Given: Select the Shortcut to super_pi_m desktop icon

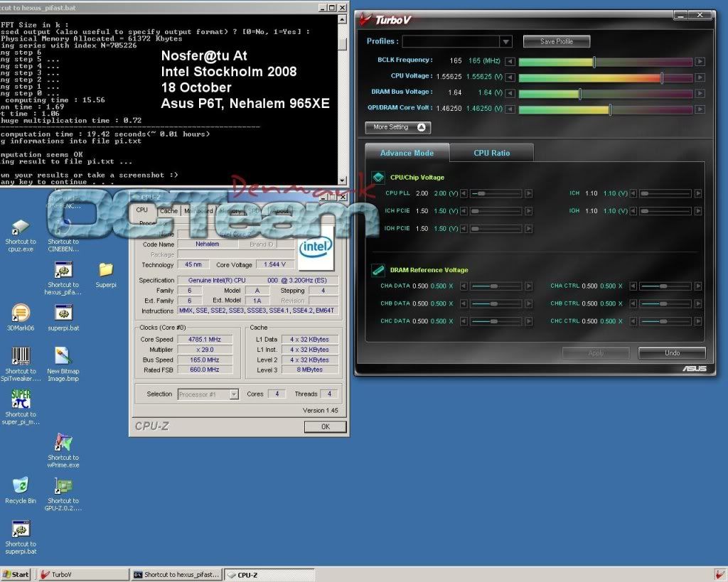Looking at the screenshot, I should tap(21, 407).
